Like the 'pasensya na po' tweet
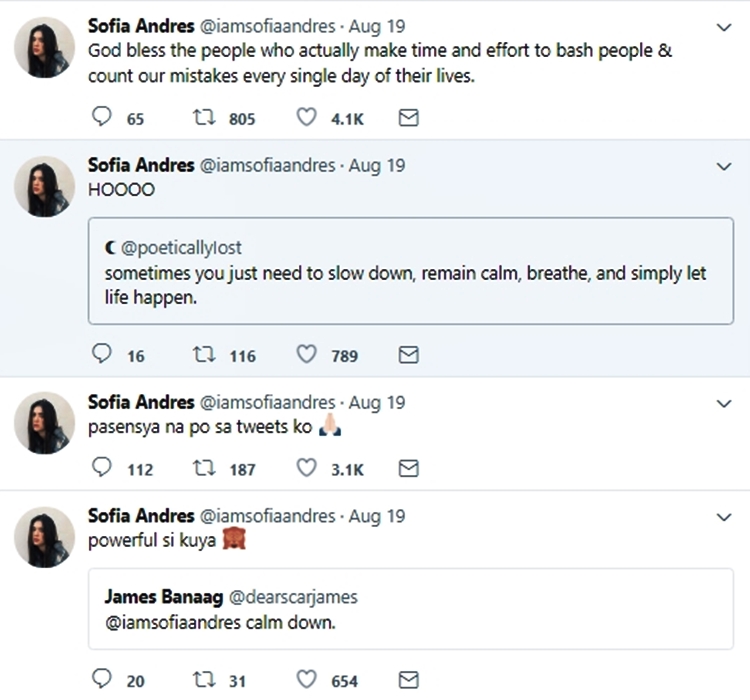This screenshot has width=750, height=700. [x=307, y=468]
